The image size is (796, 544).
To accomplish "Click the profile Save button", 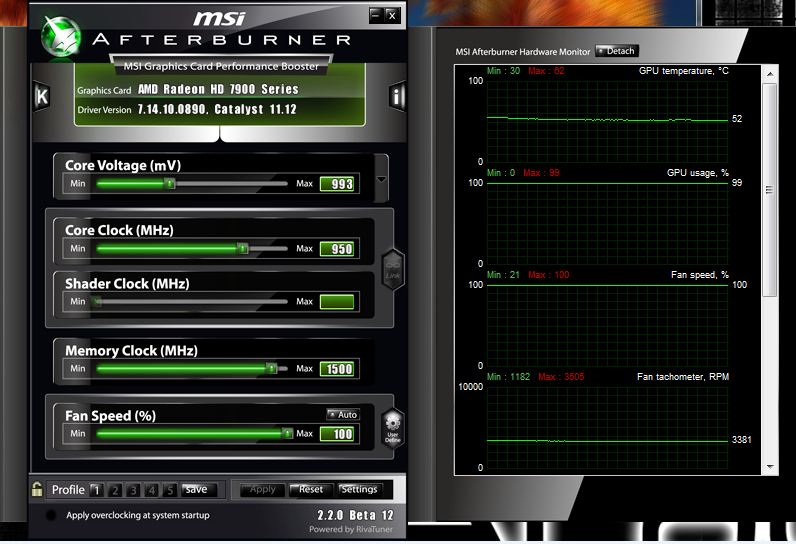I will pos(198,489).
